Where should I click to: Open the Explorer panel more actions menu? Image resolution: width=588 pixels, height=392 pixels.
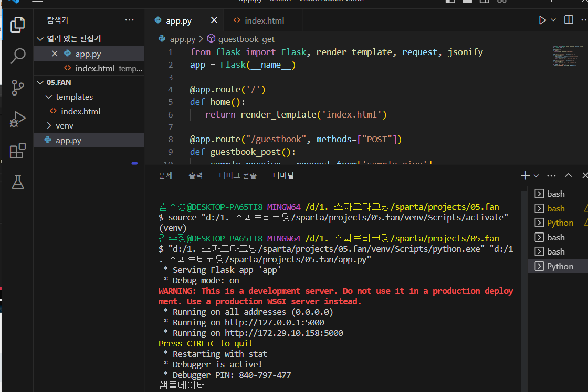[129, 20]
